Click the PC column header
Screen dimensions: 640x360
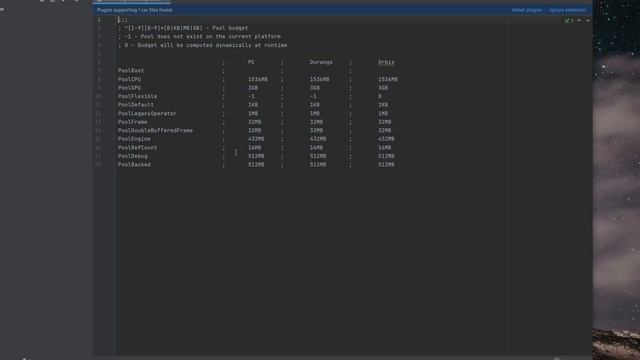(x=251, y=62)
